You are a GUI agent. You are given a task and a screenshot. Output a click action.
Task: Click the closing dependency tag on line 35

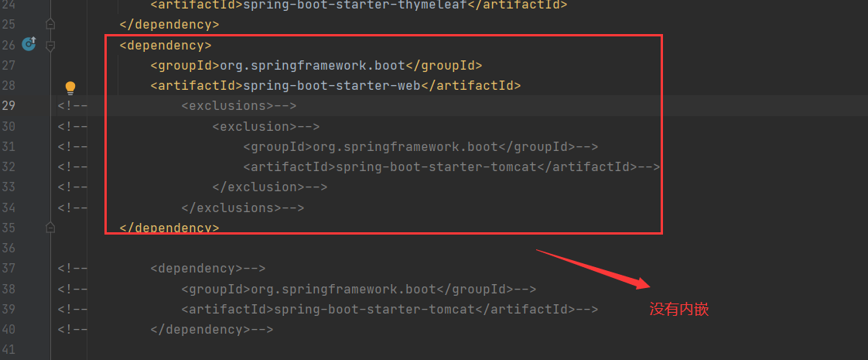coord(169,228)
